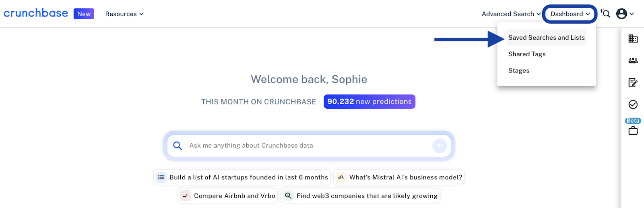Submit query with the arrow-up button

point(440,146)
